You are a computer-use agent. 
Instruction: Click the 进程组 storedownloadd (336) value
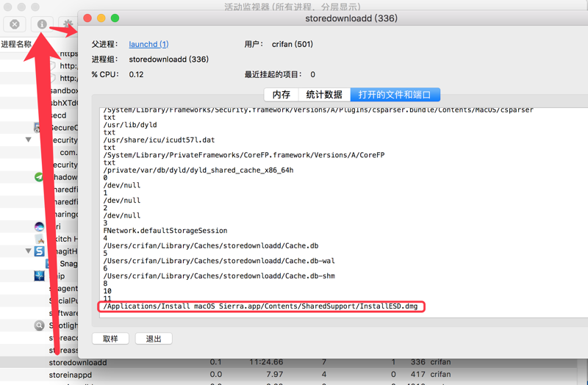coord(169,60)
